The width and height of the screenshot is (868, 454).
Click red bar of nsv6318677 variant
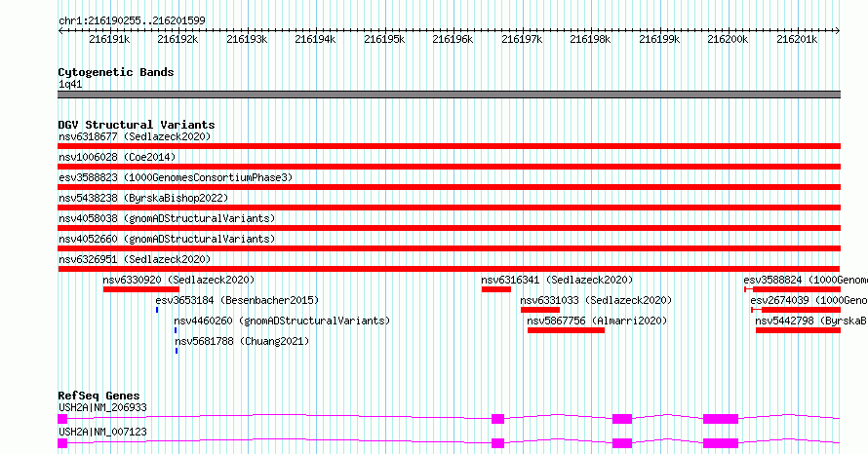click(x=449, y=146)
